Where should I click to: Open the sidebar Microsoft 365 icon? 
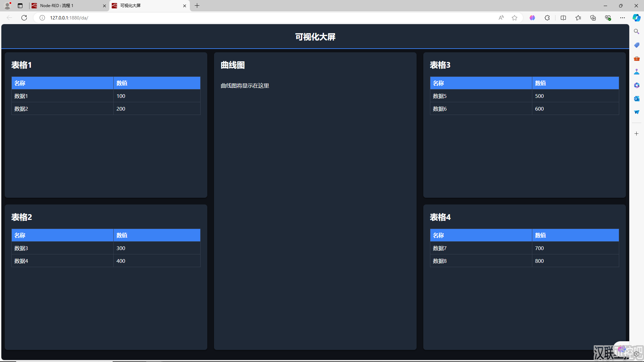click(637, 85)
